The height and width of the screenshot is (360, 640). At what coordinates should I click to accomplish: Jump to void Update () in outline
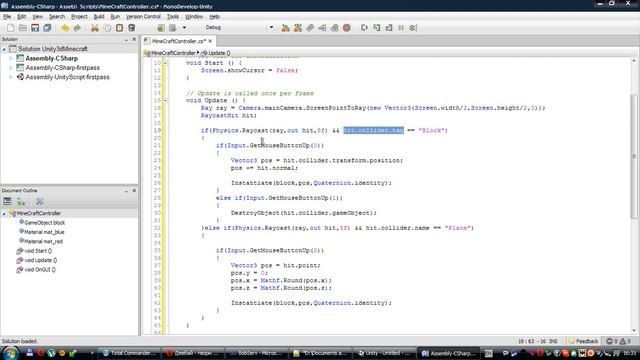[x=40, y=260]
